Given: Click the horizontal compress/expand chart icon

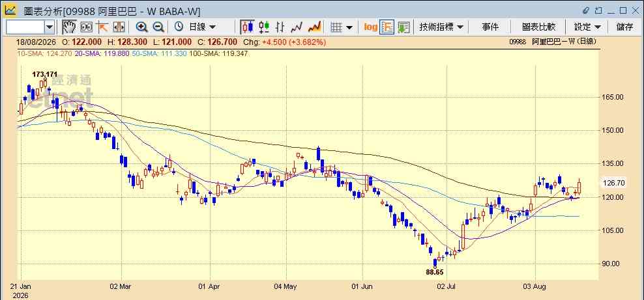Looking at the screenshot, I should (119, 27).
